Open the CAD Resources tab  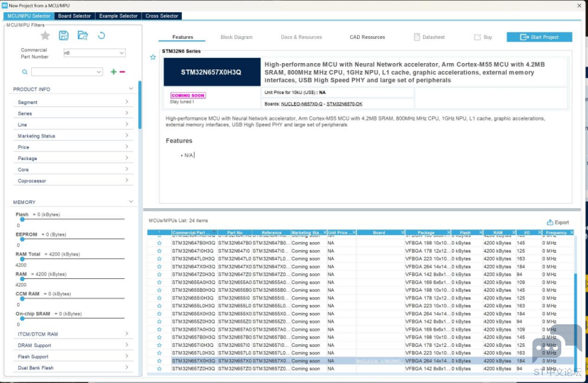point(368,37)
